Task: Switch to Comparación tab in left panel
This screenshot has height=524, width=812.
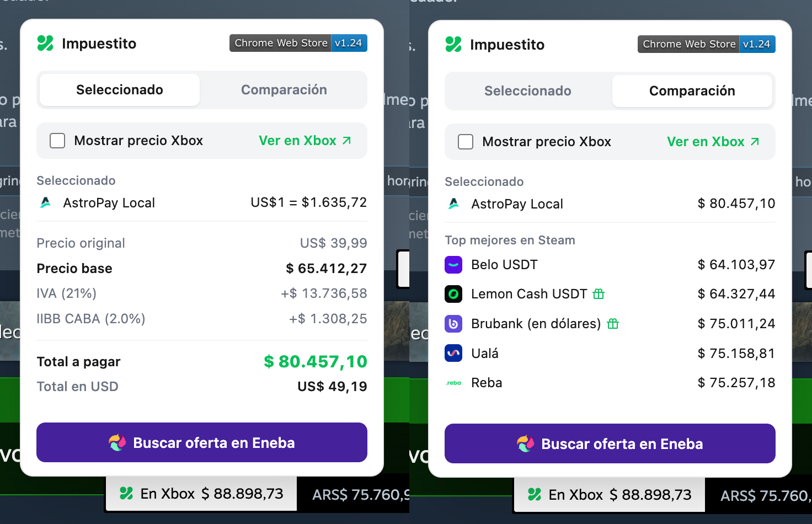Action: click(x=284, y=90)
